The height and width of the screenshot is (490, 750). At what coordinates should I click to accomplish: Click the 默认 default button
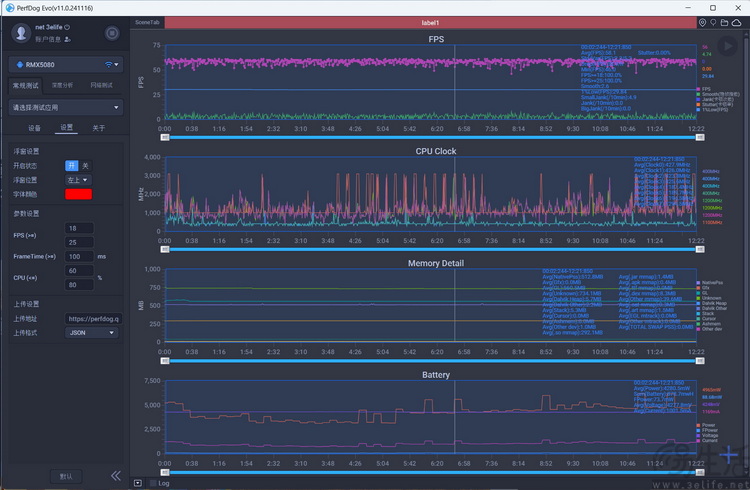click(66, 476)
